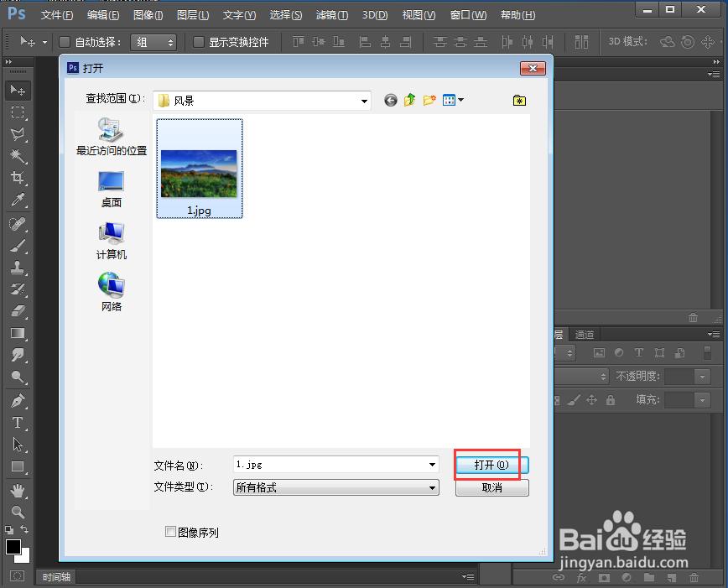Open the 填充 fill dropdown
The image size is (728, 588).
tap(702, 399)
